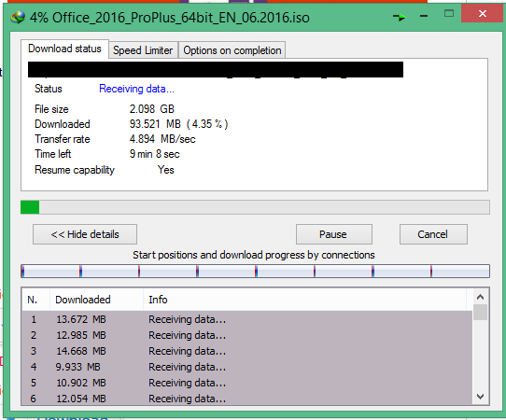Click the connections list scrollbar thumb
The height and width of the screenshot is (420, 506).
pos(480,312)
